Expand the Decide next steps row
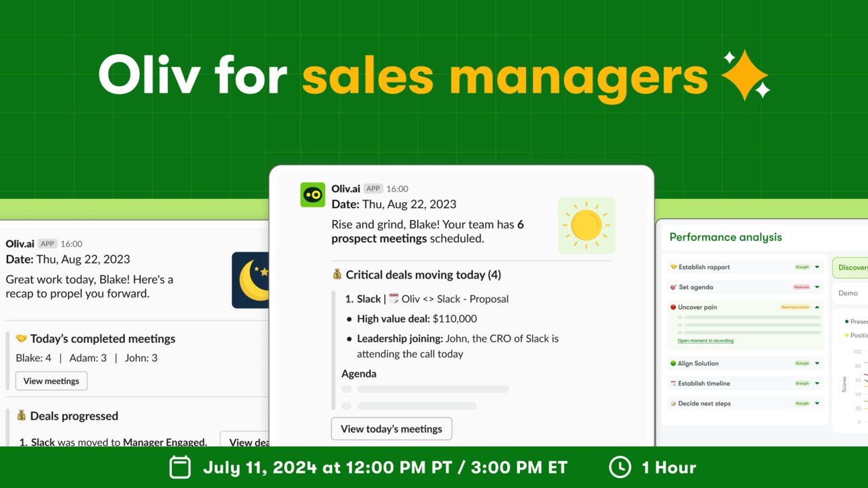 pos(817,404)
